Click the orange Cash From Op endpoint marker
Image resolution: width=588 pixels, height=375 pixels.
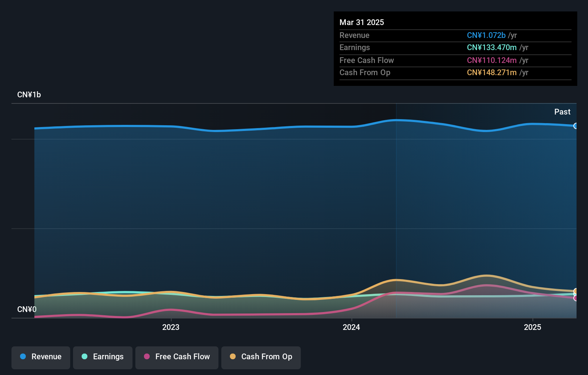(575, 291)
